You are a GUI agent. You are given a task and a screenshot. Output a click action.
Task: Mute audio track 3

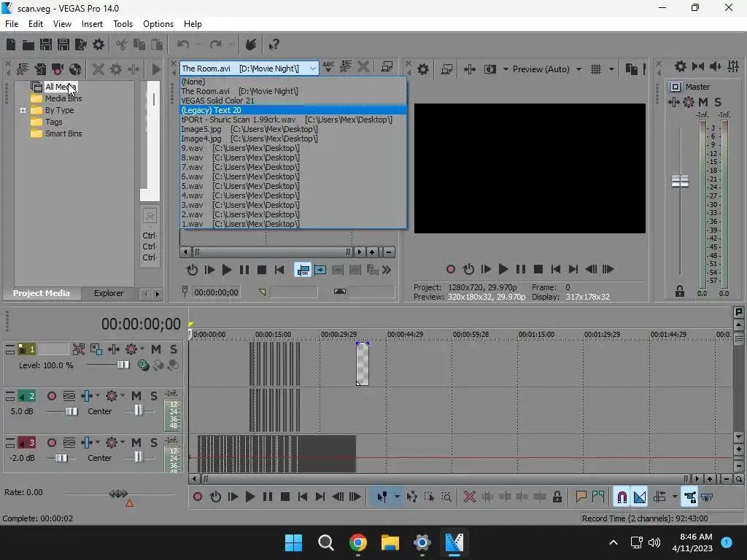click(x=136, y=443)
